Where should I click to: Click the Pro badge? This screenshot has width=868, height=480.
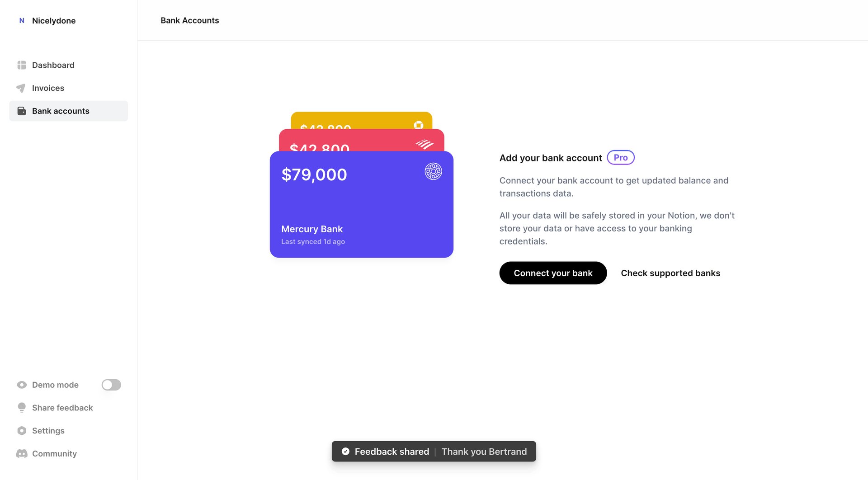coord(620,157)
